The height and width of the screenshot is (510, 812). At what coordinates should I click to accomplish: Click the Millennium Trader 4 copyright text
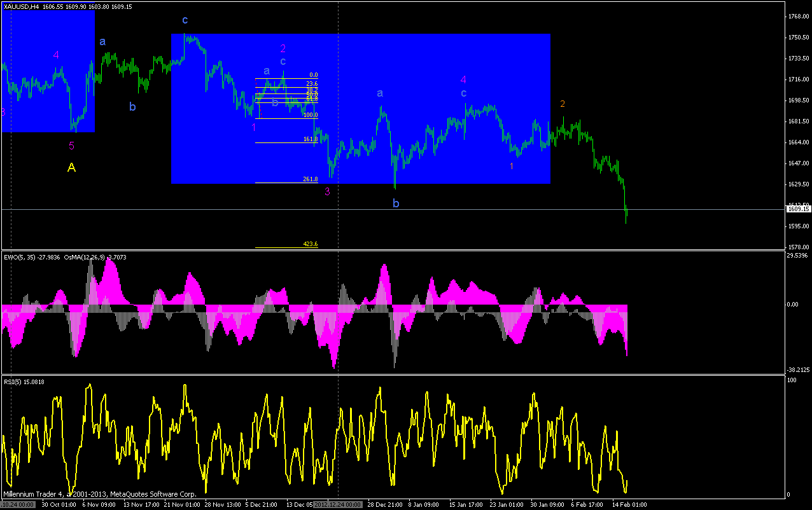(100, 493)
